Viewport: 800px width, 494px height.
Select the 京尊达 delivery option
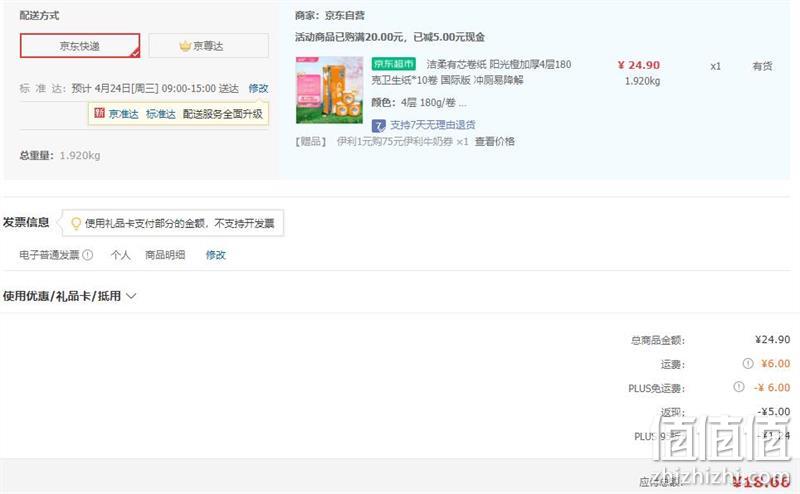[x=209, y=46]
